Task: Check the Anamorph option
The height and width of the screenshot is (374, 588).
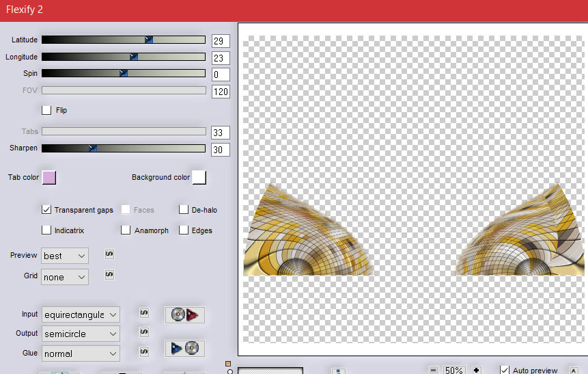Action: [126, 230]
